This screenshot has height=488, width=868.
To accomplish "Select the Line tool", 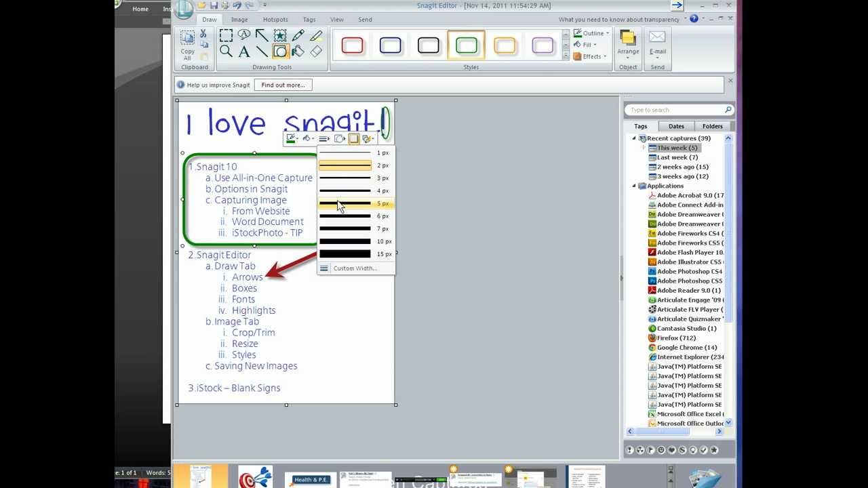I will pyautogui.click(x=262, y=52).
